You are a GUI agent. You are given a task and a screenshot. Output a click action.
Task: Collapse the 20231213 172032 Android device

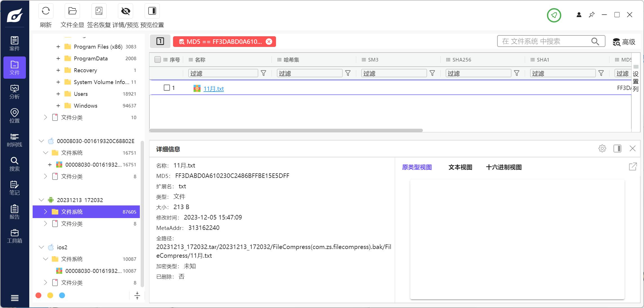tap(41, 200)
